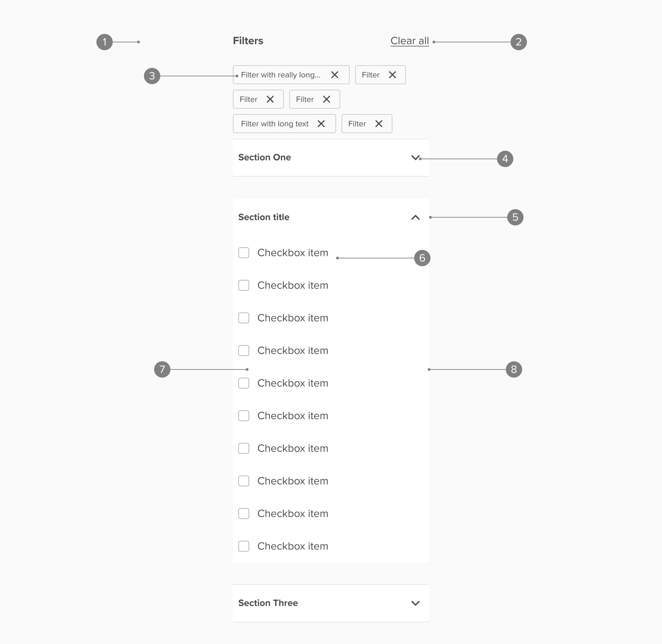Click the Section One header label

coord(264,157)
